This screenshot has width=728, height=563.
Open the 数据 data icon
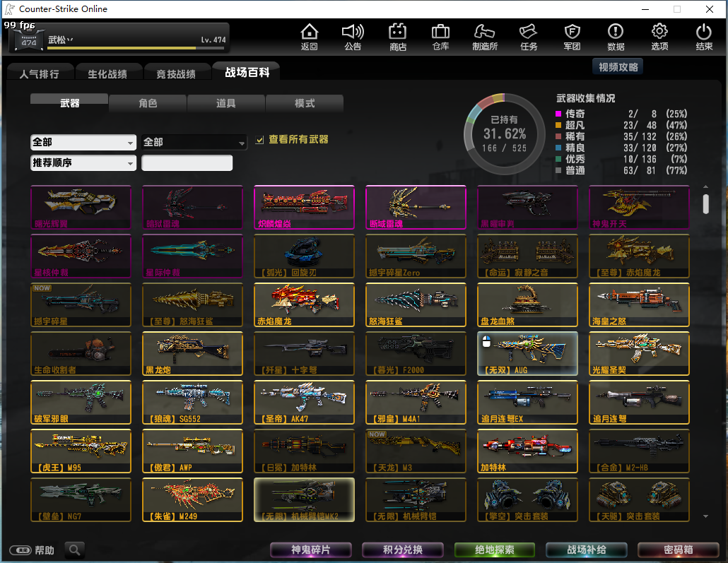point(616,37)
